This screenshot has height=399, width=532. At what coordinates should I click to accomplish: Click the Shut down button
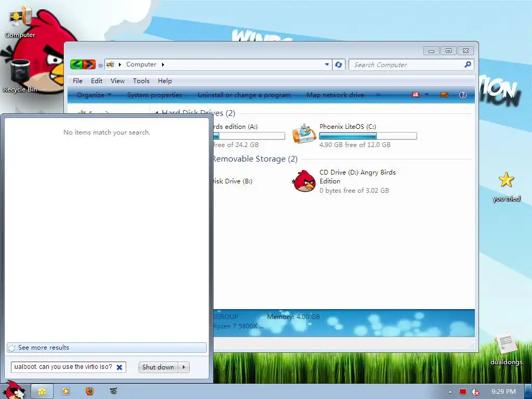coord(158,367)
